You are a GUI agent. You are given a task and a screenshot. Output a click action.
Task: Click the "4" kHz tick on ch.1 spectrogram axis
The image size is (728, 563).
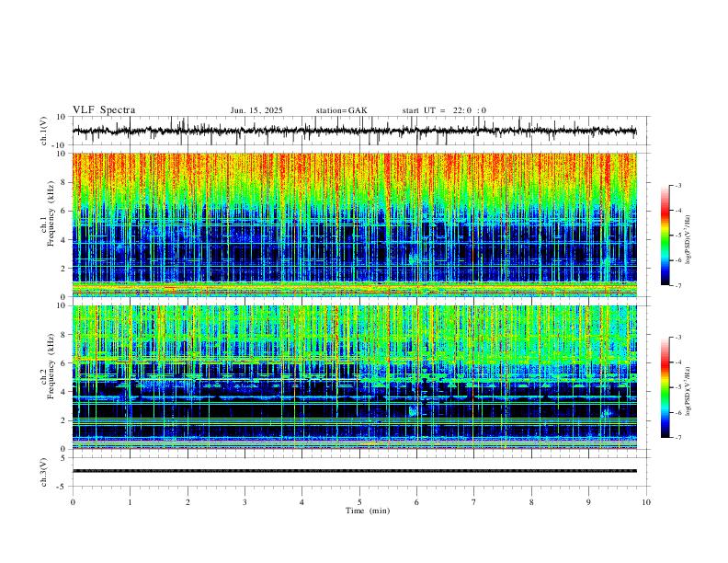tap(64, 240)
